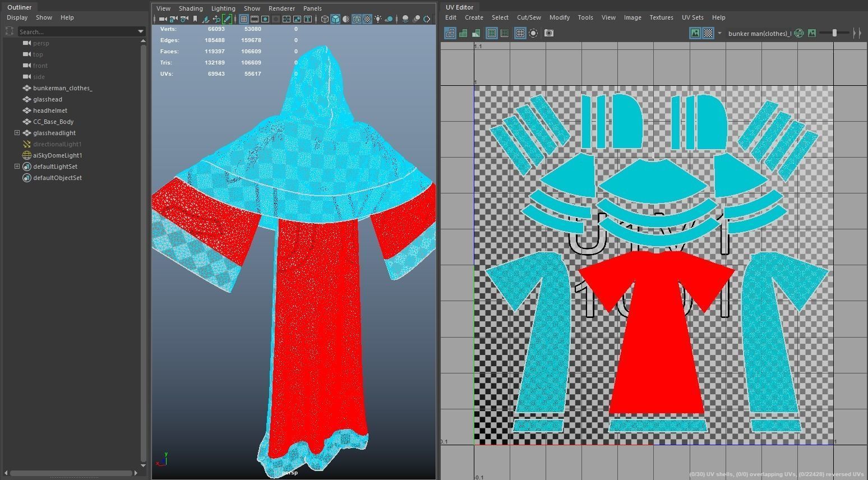Click the UV Distortion icon in UV Editor
Image resolution: width=868 pixels, height=480 pixels.
click(476, 33)
